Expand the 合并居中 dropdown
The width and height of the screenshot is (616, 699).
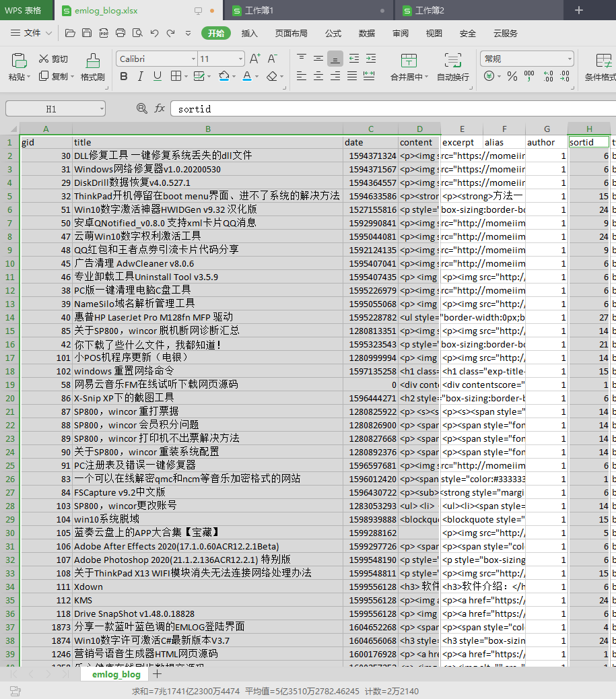coord(426,77)
